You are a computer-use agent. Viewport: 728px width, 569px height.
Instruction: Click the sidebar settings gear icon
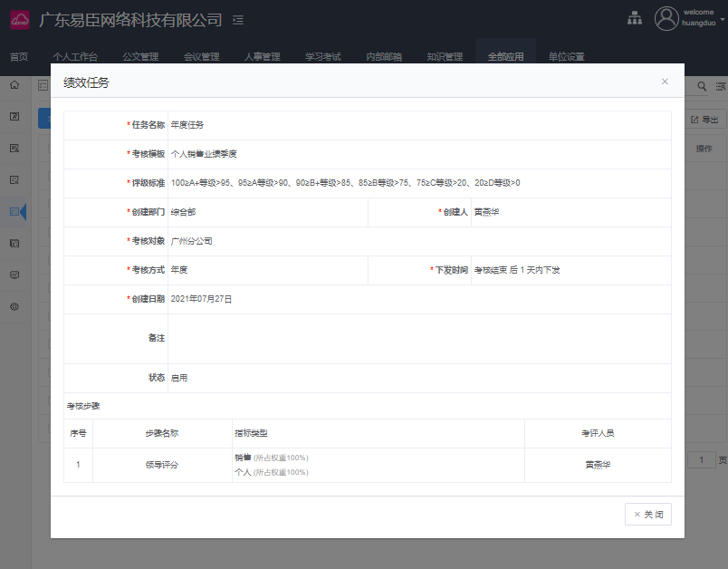(x=14, y=306)
